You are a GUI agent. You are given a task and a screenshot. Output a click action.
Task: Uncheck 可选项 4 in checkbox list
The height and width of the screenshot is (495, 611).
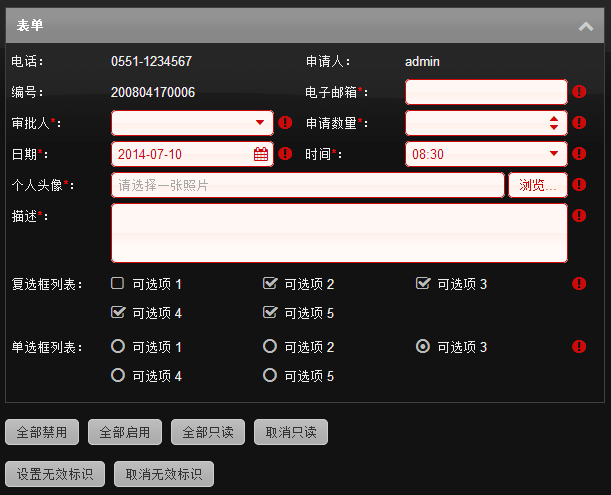coord(118,312)
